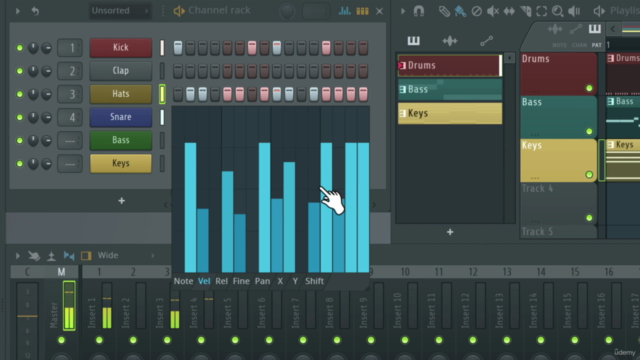
Task: Mute the Keys channel green light
Action: [19, 164]
